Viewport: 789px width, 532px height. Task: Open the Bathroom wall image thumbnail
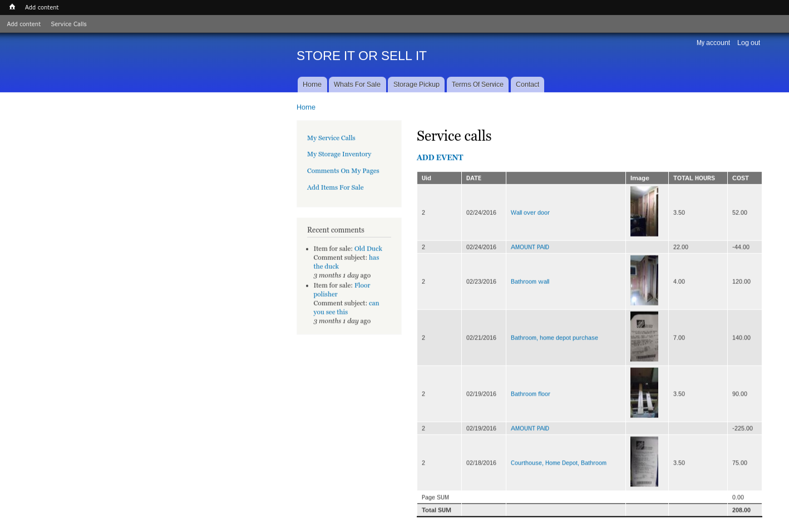(x=644, y=280)
